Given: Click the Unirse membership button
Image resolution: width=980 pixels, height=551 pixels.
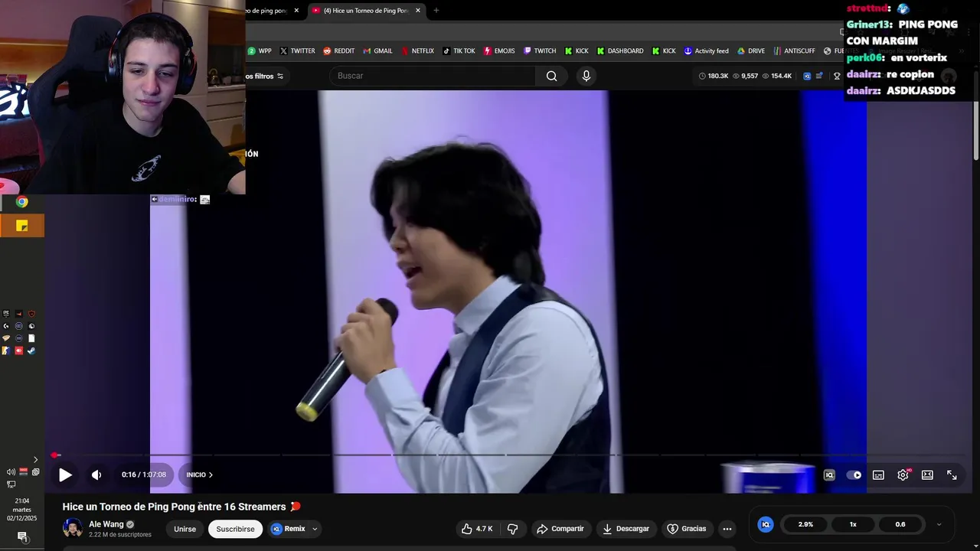Looking at the screenshot, I should (x=185, y=529).
